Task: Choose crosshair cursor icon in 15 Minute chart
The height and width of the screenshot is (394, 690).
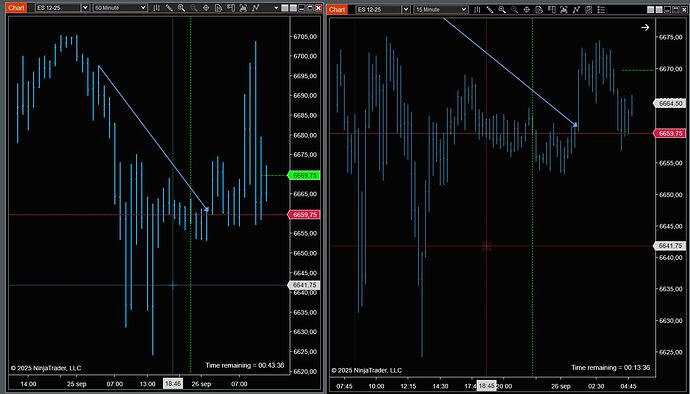Action: (527, 10)
